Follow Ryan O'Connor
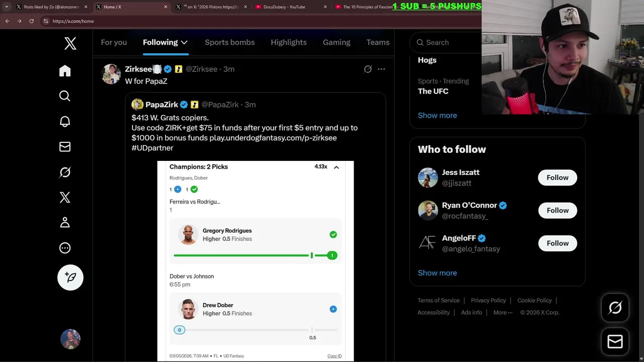This screenshot has width=644, height=362. tap(557, 210)
